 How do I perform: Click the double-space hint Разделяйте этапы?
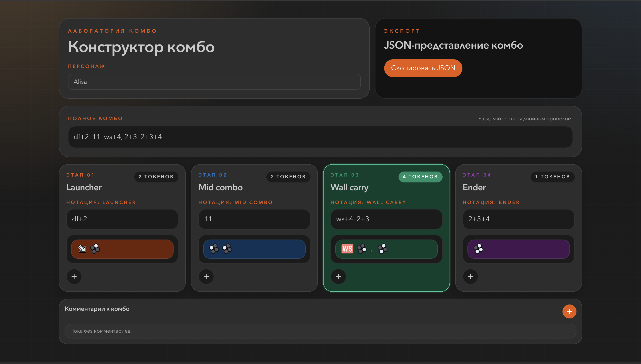(x=525, y=119)
